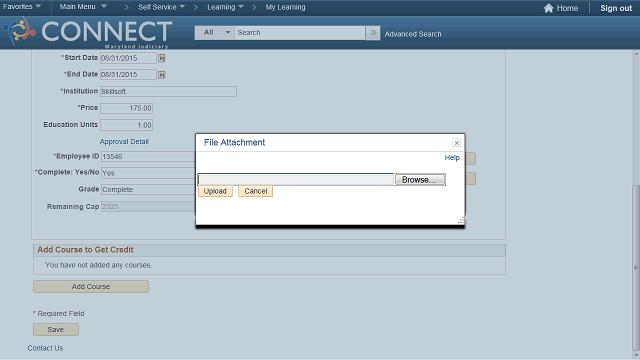640x360 pixels.
Task: Open the Start Date calendar picker
Action: (162, 58)
